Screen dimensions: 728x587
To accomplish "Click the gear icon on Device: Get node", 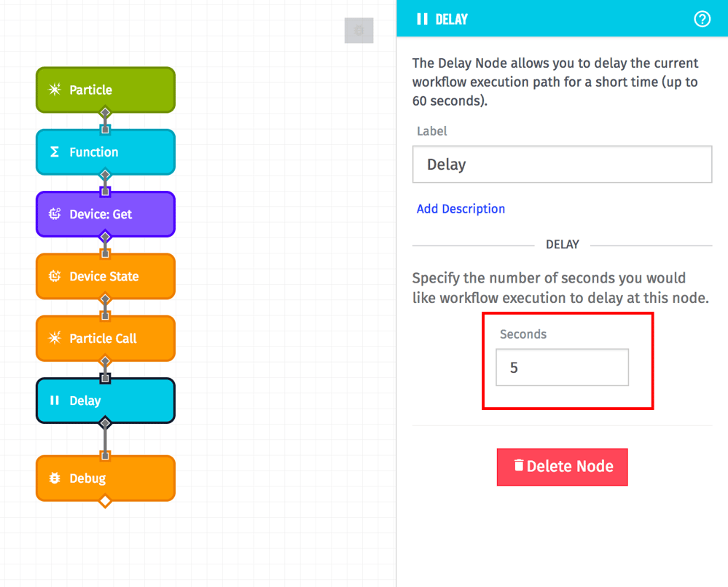I will pos(54,214).
